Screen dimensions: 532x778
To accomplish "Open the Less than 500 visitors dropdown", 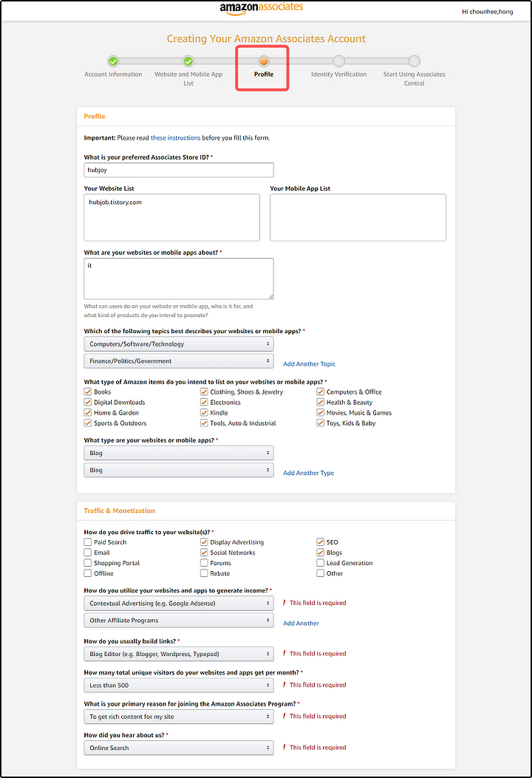I will tap(179, 685).
